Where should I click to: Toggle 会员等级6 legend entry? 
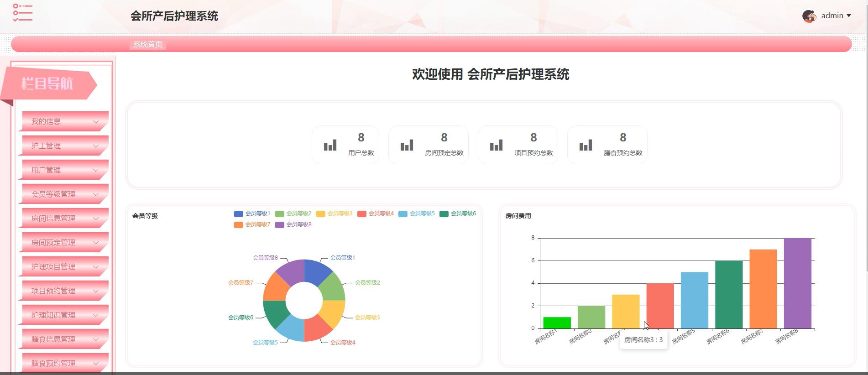point(458,214)
